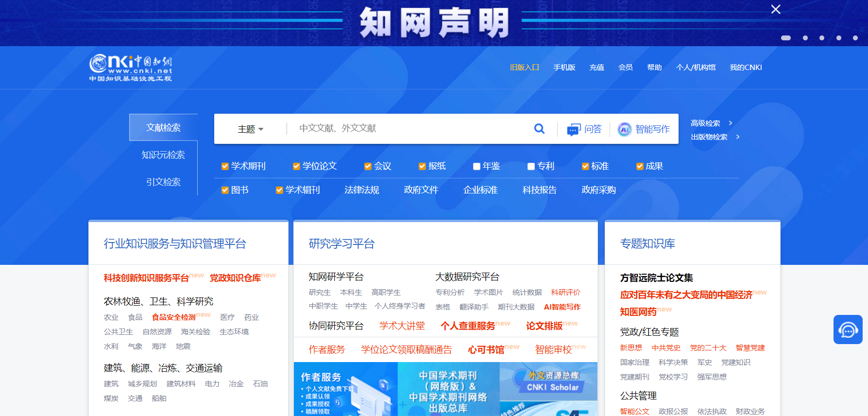This screenshot has width=868, height=416.
Task: Open the 知网研学平台 link
Action: pyautogui.click(x=336, y=277)
